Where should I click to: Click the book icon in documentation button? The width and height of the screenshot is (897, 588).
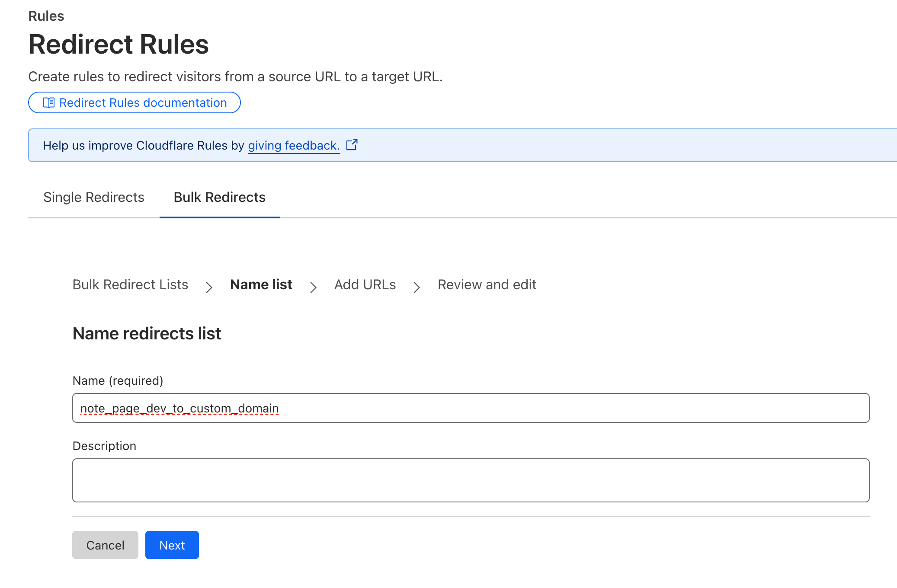pyautogui.click(x=49, y=103)
